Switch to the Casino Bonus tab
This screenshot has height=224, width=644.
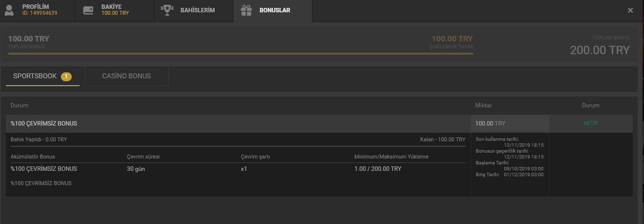click(126, 76)
